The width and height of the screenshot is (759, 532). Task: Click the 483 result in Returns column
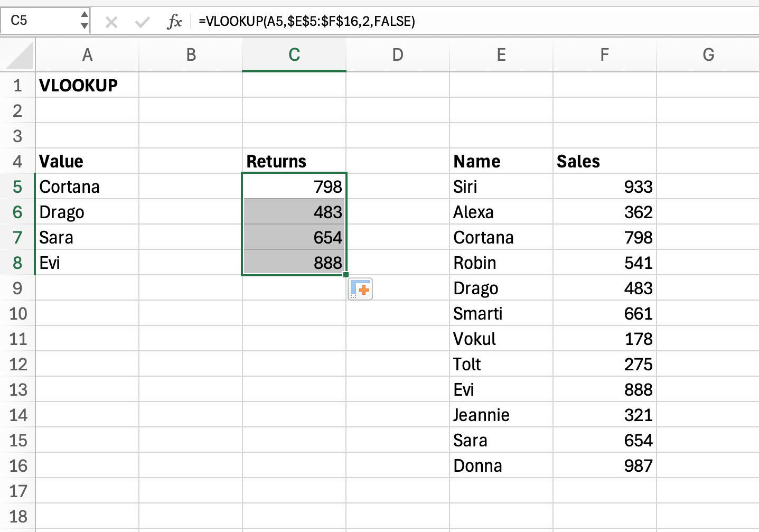pyautogui.click(x=294, y=212)
